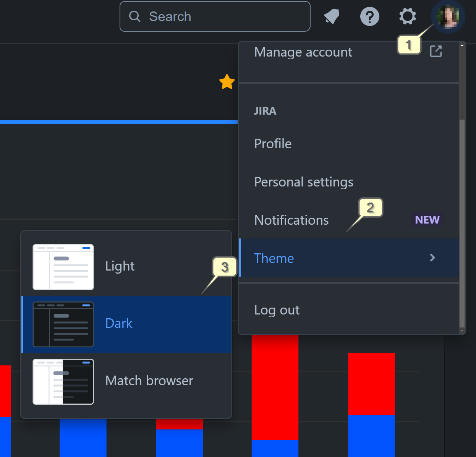Select the Match browser theme option
This screenshot has height=457, width=476.
click(x=149, y=381)
